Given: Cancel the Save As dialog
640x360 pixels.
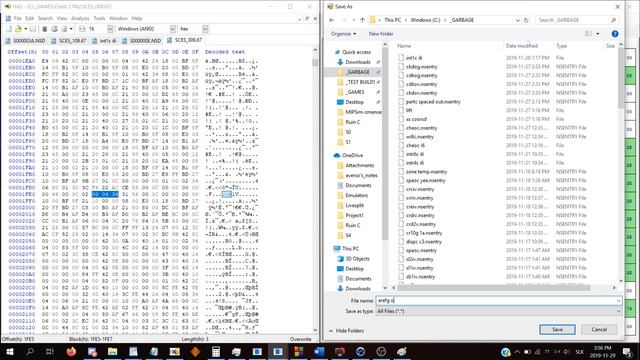Looking at the screenshot, I should click(599, 329).
